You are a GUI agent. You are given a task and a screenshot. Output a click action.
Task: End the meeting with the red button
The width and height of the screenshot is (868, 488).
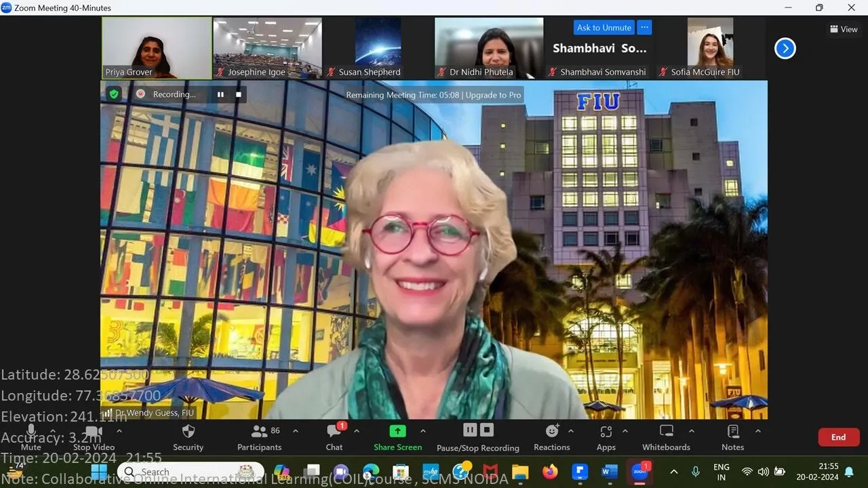point(839,437)
